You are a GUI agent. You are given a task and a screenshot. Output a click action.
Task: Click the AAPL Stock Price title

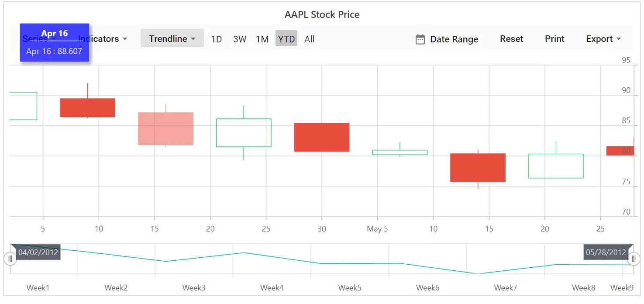click(322, 14)
